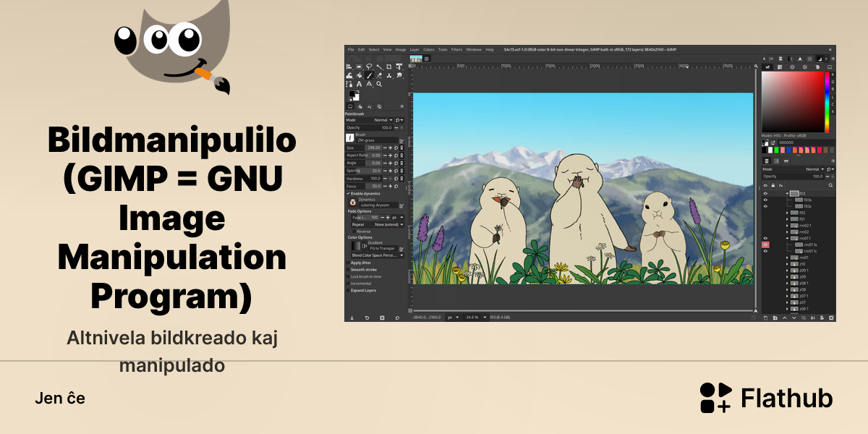Click the edit dynamics icon beside coloring-Aryeom
This screenshot has height=434, width=868.
(401, 206)
